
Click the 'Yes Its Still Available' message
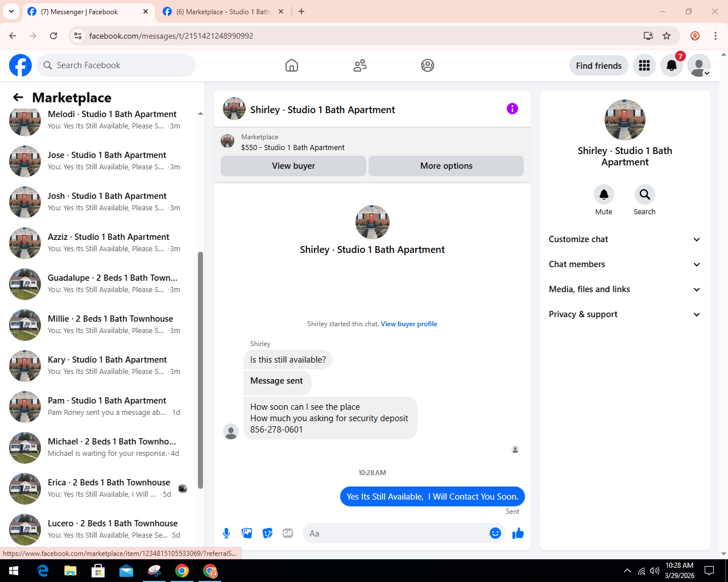pyautogui.click(x=432, y=497)
